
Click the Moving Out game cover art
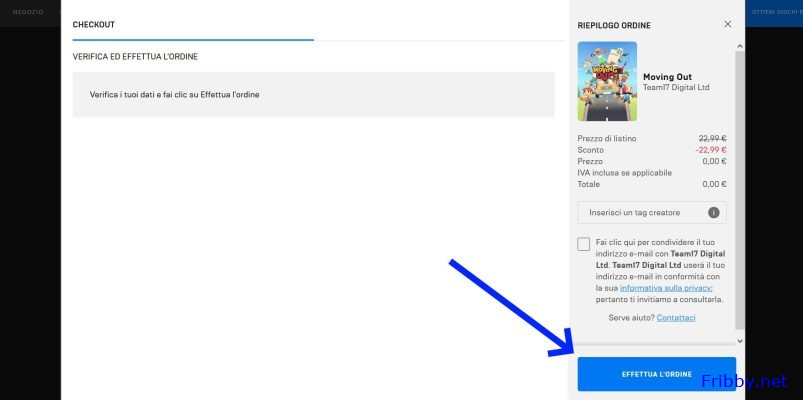(607, 81)
